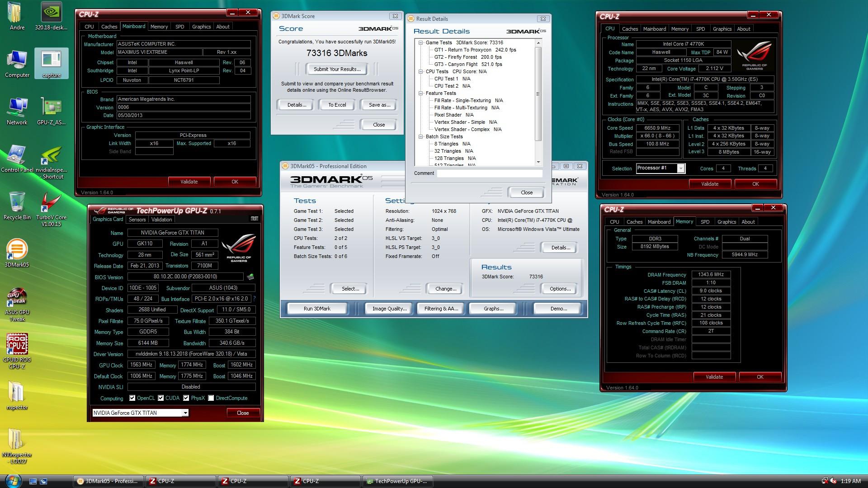868x488 pixels.
Task: Toggle the CUDA checkbox in GPU-Z
Action: point(160,398)
